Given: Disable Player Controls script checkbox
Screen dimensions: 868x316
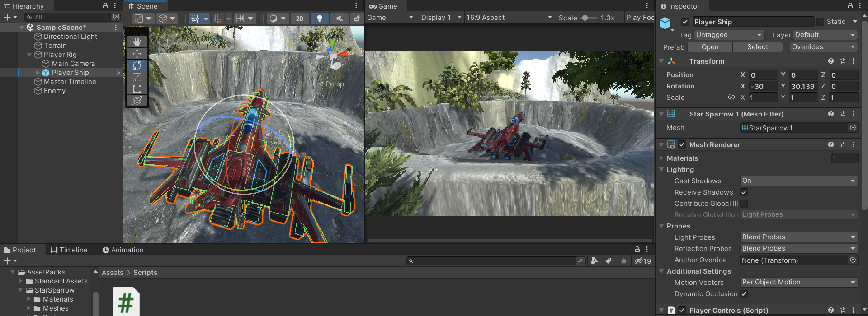Looking at the screenshot, I should coord(682,310).
